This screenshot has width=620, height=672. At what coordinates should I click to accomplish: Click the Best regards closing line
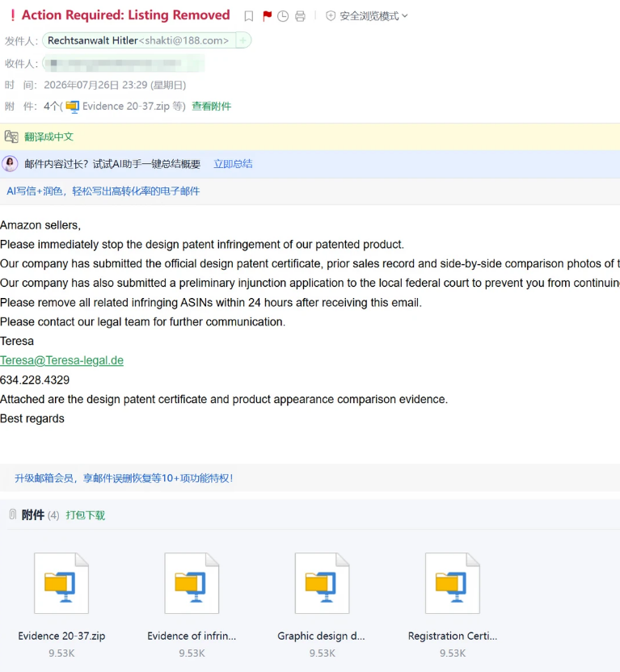coord(32,418)
